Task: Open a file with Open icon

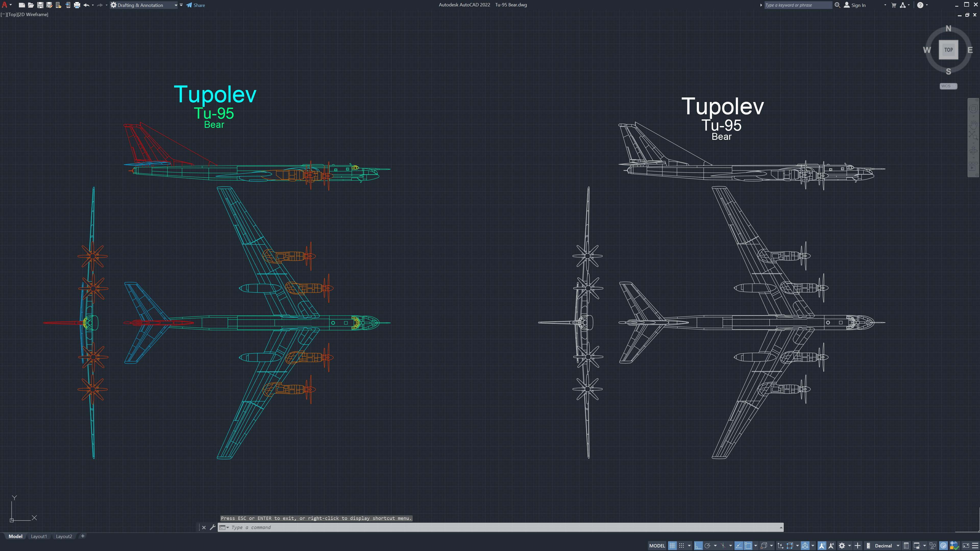Action: 31,5
